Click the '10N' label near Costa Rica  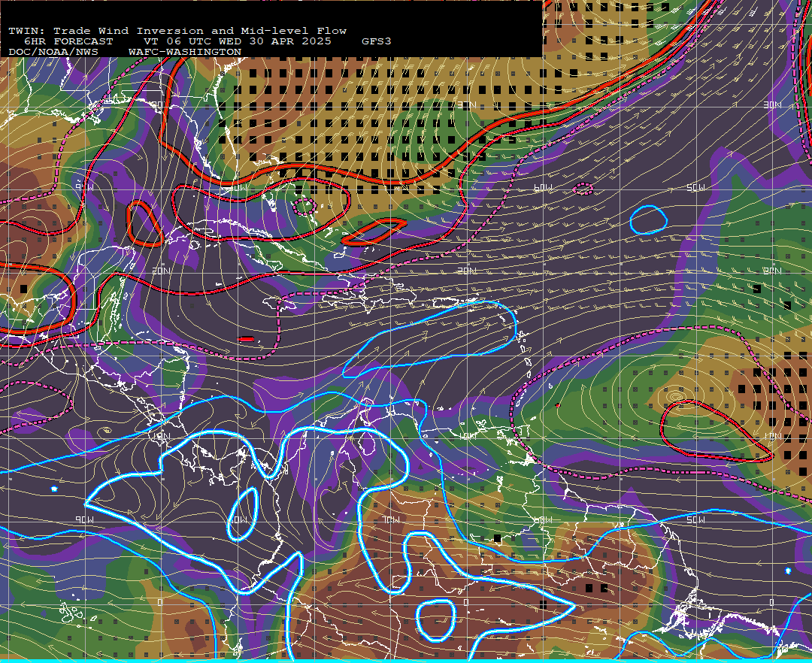[x=161, y=436]
